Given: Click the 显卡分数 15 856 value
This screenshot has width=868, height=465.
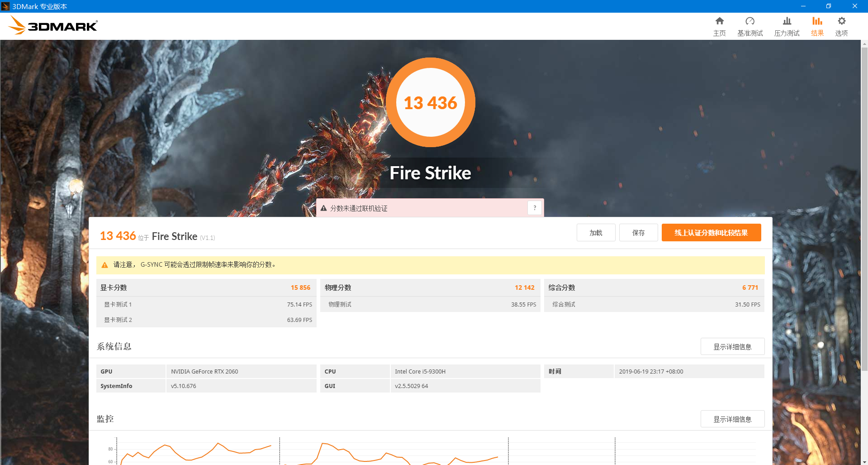Looking at the screenshot, I should coord(300,288).
